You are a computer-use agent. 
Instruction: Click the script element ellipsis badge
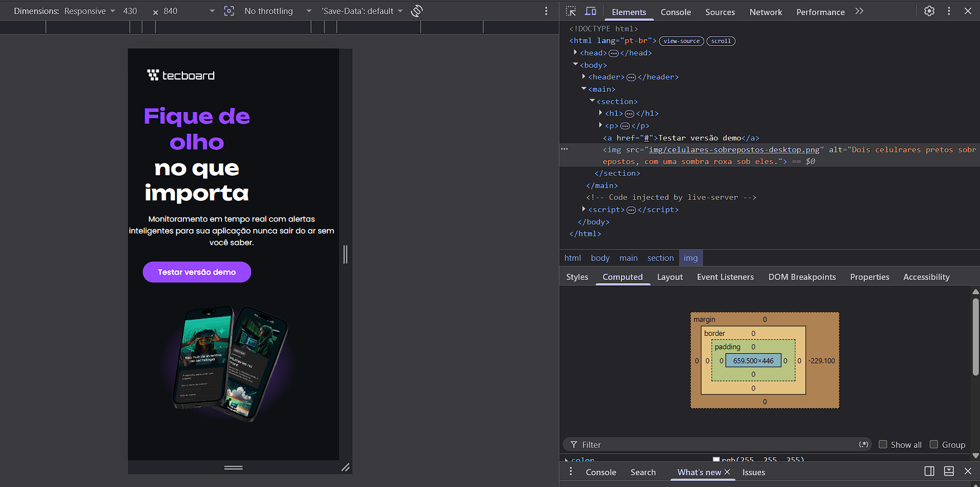631,210
